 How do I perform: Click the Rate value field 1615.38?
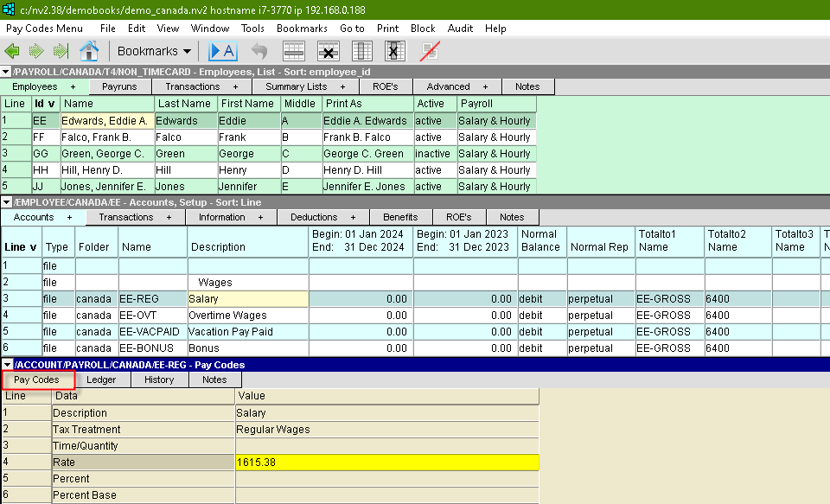(x=386, y=463)
